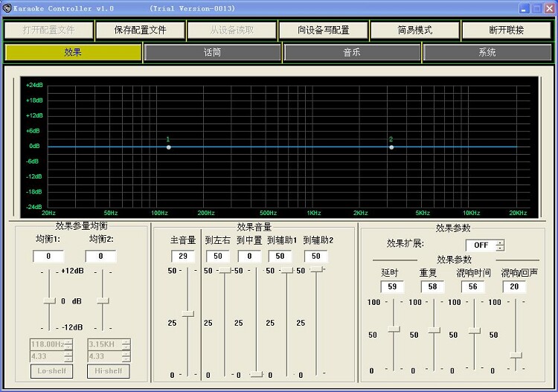This screenshot has width=558, height=392.
Task: Click the 均衡1 value field
Action: [x=48, y=256]
